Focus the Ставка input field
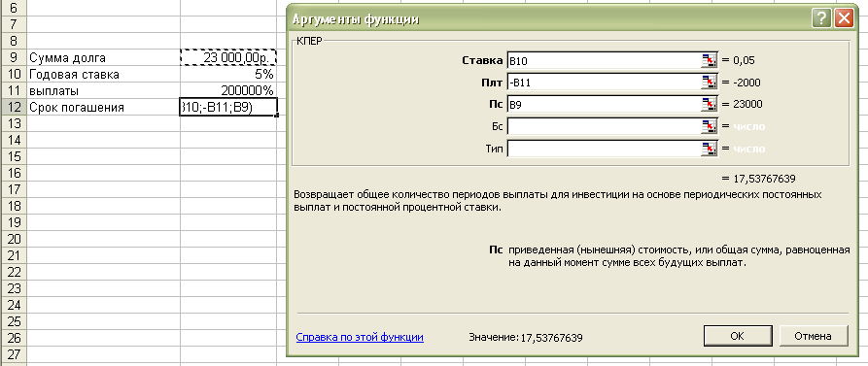868x366 pixels. click(604, 60)
